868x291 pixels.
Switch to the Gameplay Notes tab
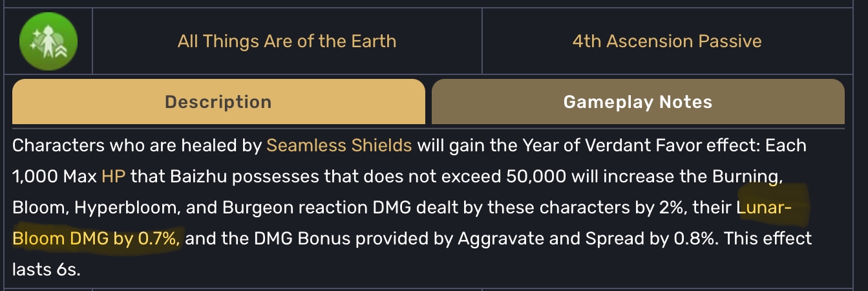(638, 102)
